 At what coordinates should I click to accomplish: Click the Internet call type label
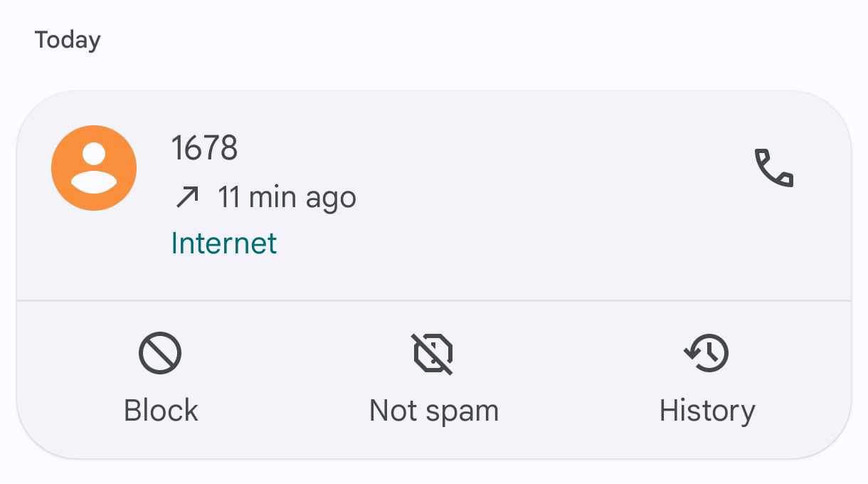[223, 243]
